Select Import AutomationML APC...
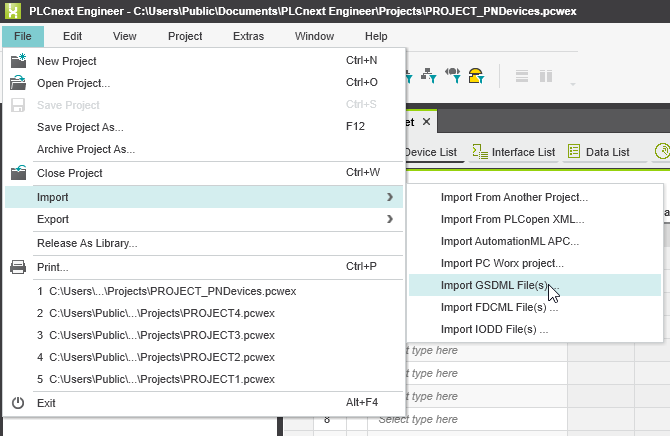 point(535,241)
